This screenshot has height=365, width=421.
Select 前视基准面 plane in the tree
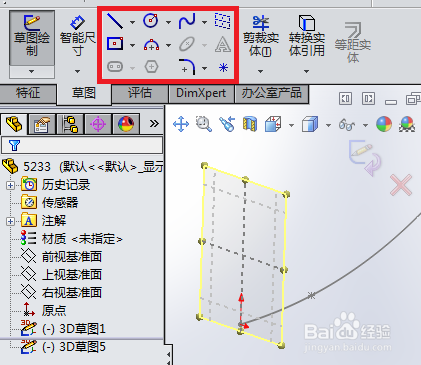pyautogui.click(x=61, y=257)
